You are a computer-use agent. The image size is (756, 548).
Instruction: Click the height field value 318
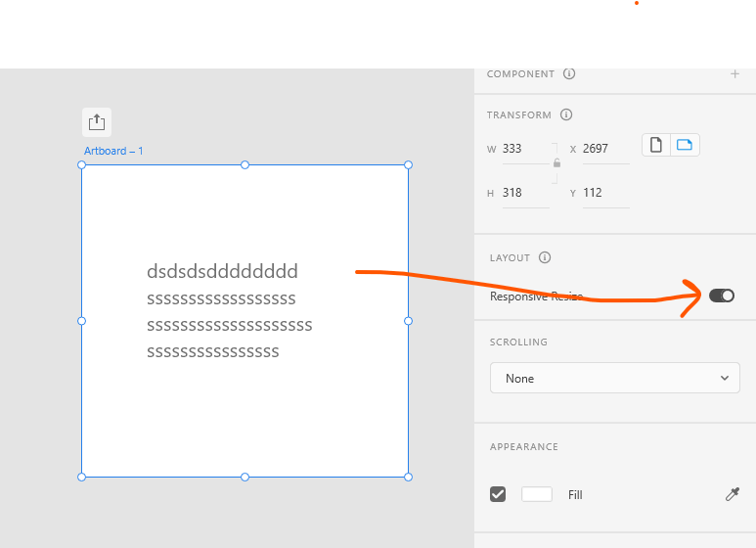[x=525, y=193]
